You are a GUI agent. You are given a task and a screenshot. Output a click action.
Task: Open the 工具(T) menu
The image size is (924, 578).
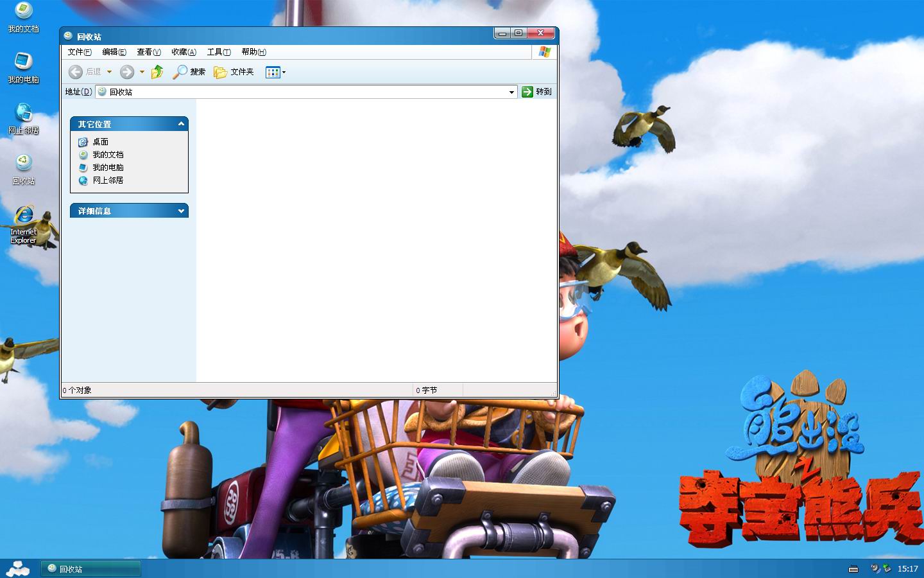(x=219, y=52)
